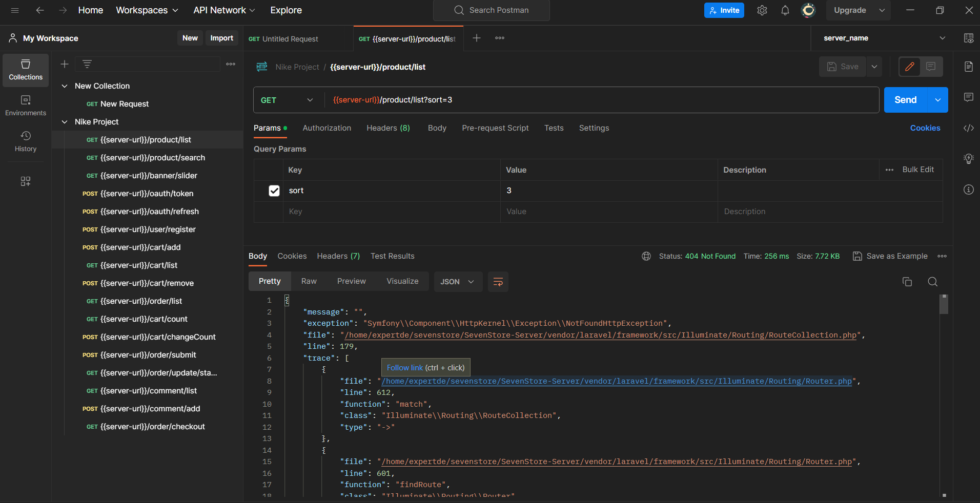Click the network globe icon near status
The width and height of the screenshot is (980, 503).
(646, 256)
